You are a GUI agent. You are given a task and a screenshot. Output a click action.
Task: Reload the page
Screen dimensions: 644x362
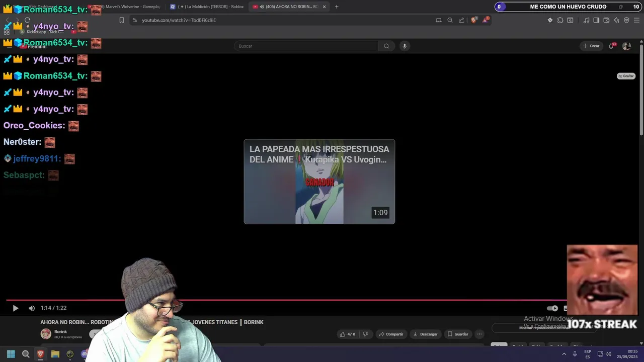tap(27, 20)
